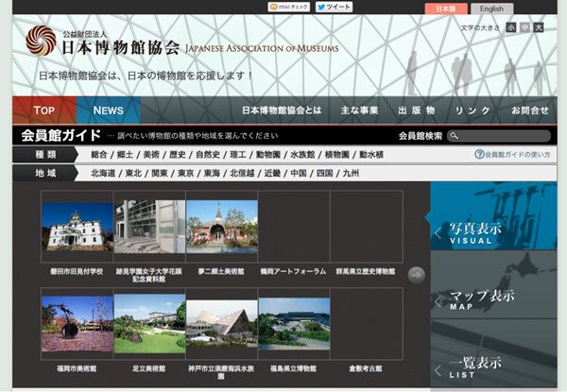Select 一覧表示 LIST view panel
The height and width of the screenshot is (392, 567).
pyautogui.click(x=493, y=353)
